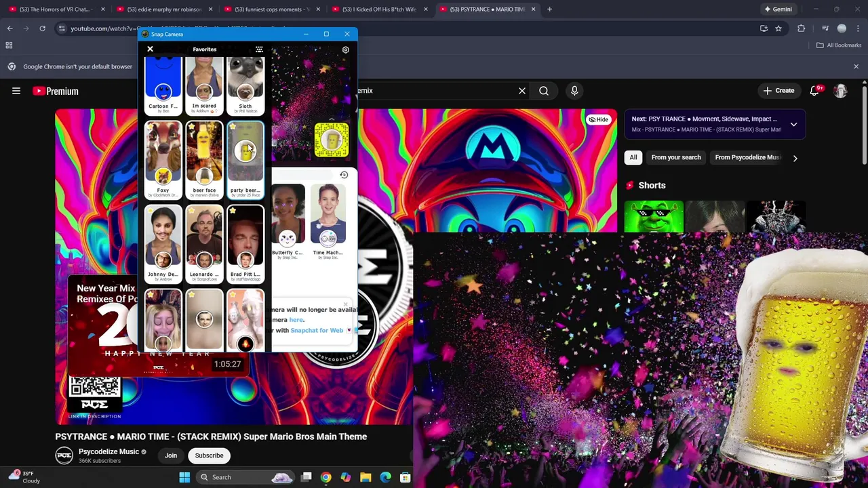The height and width of the screenshot is (488, 868).
Task: Choose the Butterfly Crown lens
Action: tap(288, 222)
